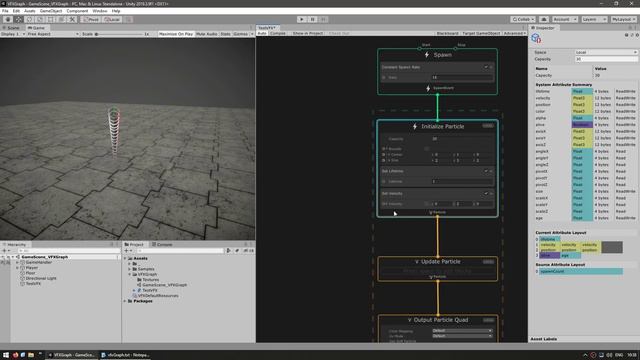Expand the Packages folder
This screenshot has width=640, height=360.
click(x=125, y=301)
